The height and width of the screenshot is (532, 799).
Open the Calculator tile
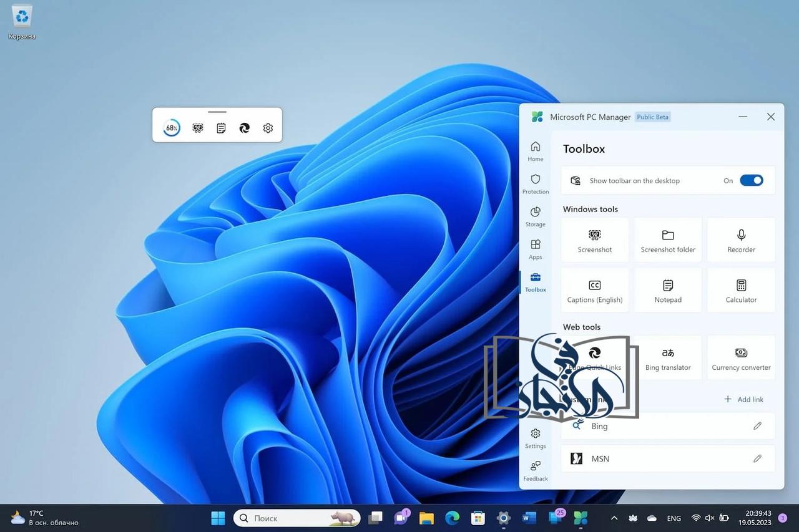tap(742, 291)
